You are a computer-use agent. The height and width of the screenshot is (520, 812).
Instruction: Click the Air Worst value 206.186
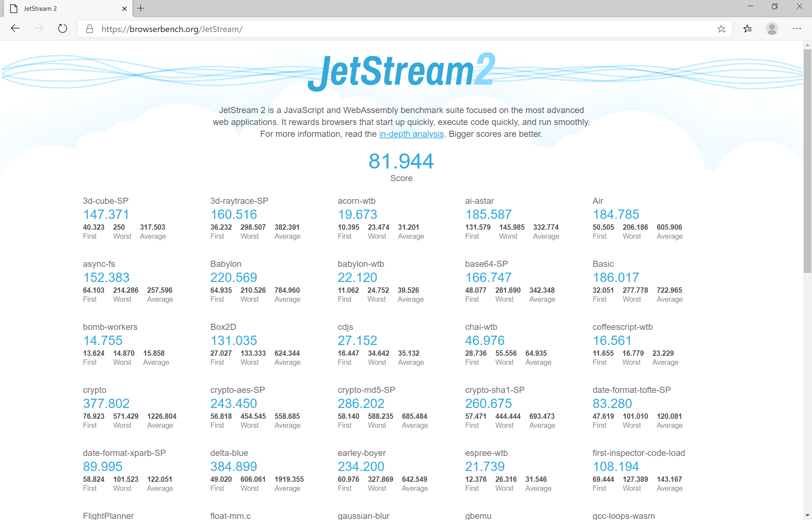635,227
